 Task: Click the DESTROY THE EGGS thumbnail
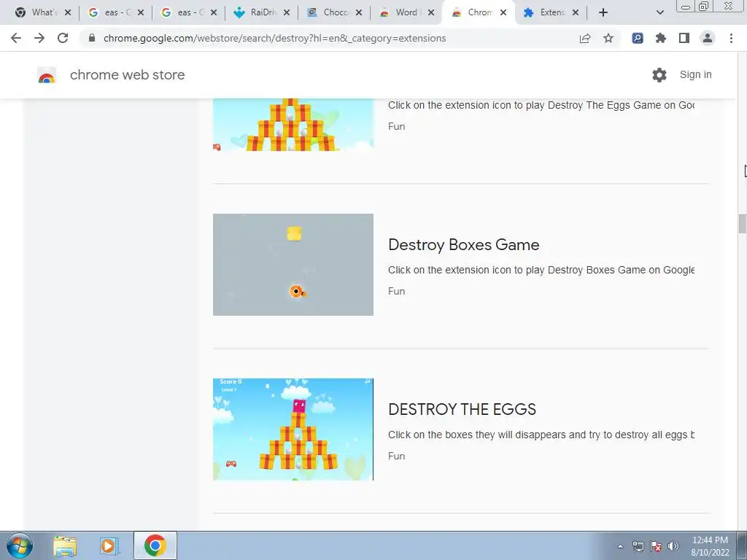pyautogui.click(x=293, y=429)
